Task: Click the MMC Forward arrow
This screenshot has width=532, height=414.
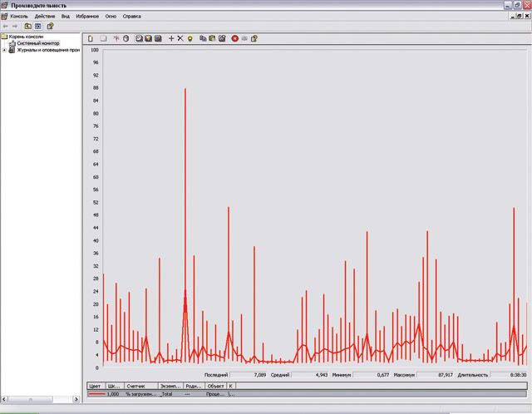Action: click(15, 26)
